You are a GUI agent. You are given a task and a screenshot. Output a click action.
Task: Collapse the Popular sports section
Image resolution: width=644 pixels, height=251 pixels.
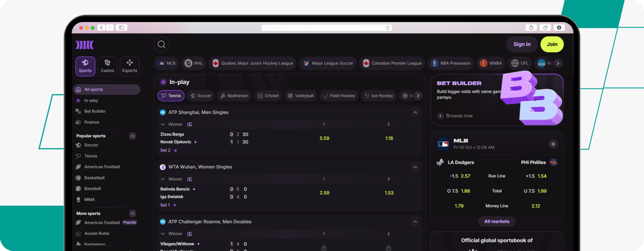click(132, 136)
